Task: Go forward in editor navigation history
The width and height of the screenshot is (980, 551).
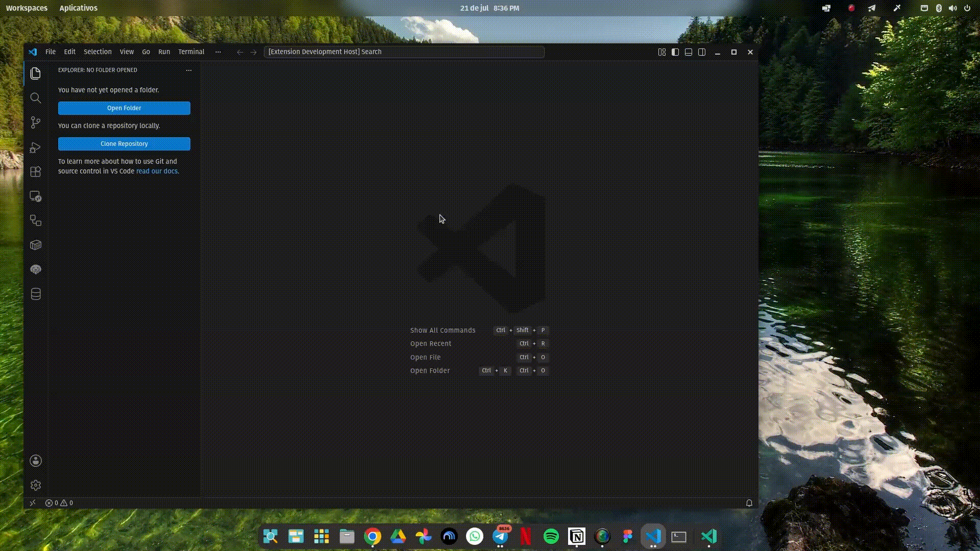Action: click(x=253, y=52)
